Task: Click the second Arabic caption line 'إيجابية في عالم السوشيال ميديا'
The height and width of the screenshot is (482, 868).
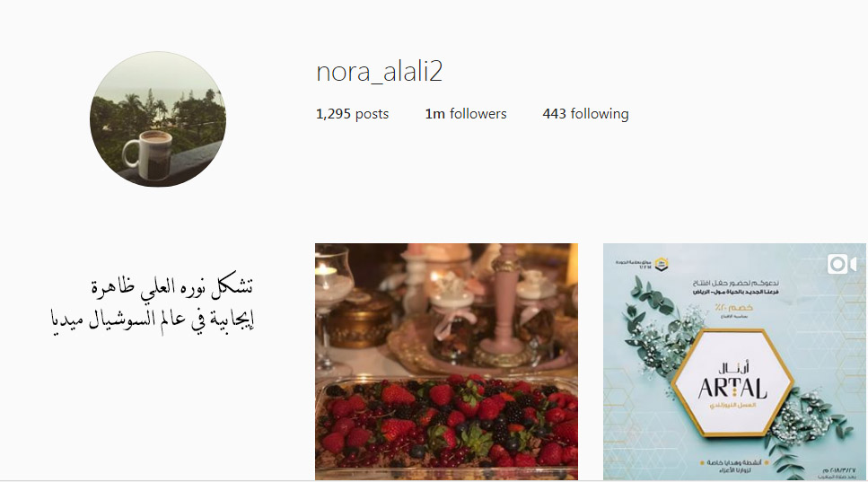Action: (x=153, y=321)
